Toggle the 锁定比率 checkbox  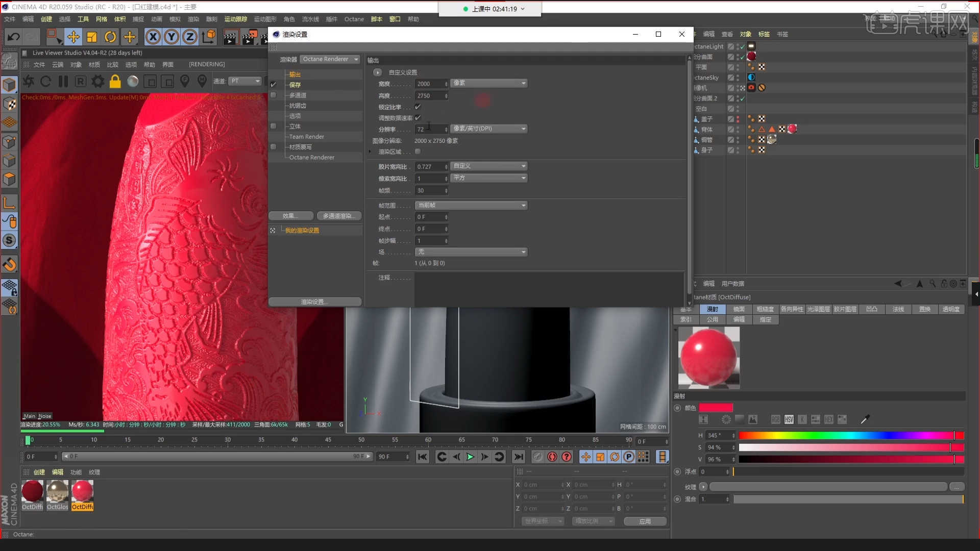pos(418,107)
